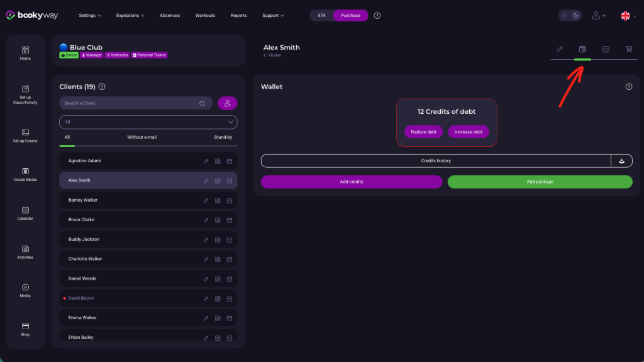Go back via Home breadcrumb link
This screenshot has width=644, height=362.
tap(272, 55)
